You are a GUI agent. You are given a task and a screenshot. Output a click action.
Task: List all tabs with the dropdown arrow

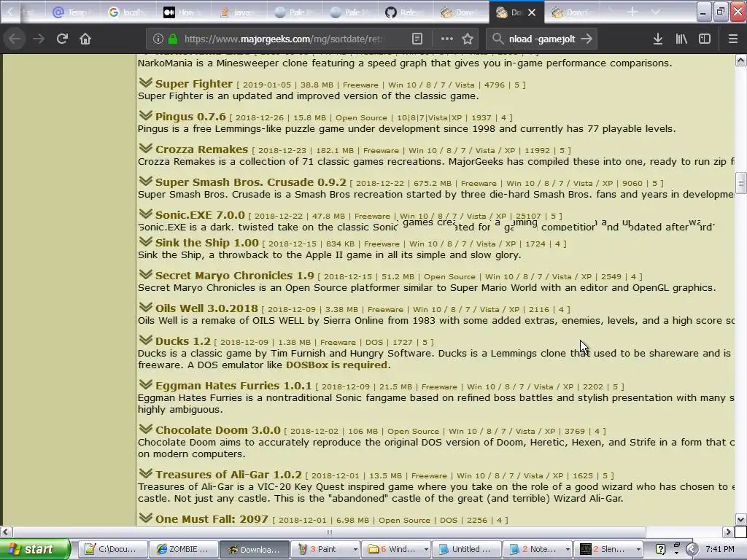[656, 12]
